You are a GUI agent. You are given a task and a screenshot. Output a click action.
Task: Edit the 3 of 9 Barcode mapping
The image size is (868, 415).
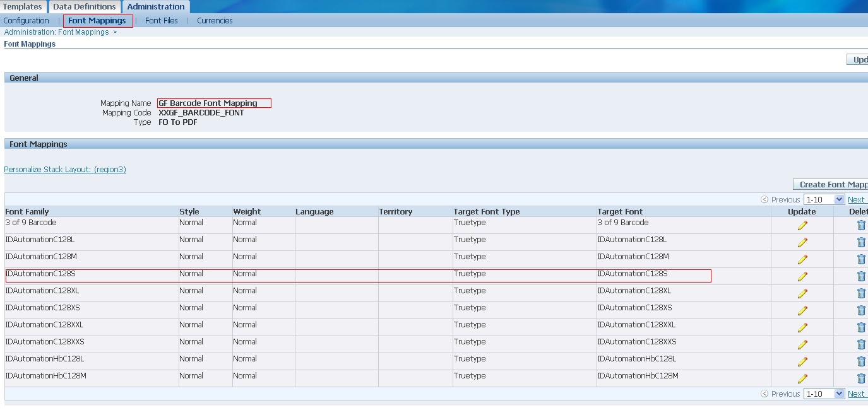pos(802,225)
